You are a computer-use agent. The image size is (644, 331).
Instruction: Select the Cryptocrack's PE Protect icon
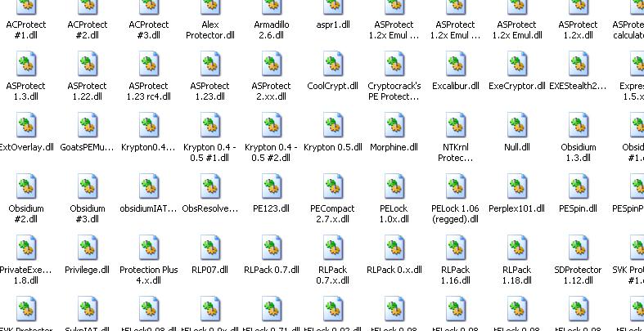point(394,65)
